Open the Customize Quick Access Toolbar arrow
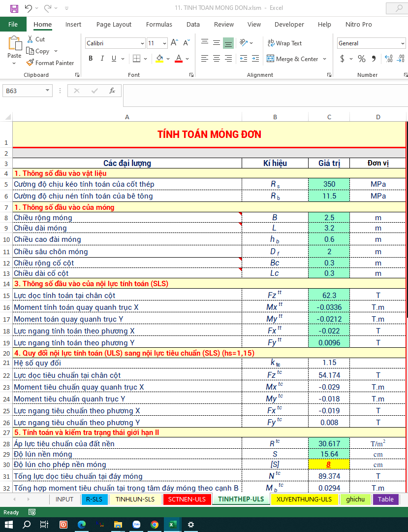The height and width of the screenshot is (532, 408). [67, 8]
